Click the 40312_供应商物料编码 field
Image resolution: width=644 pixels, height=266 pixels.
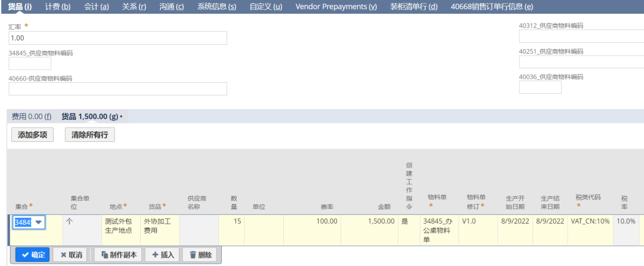tap(581, 36)
